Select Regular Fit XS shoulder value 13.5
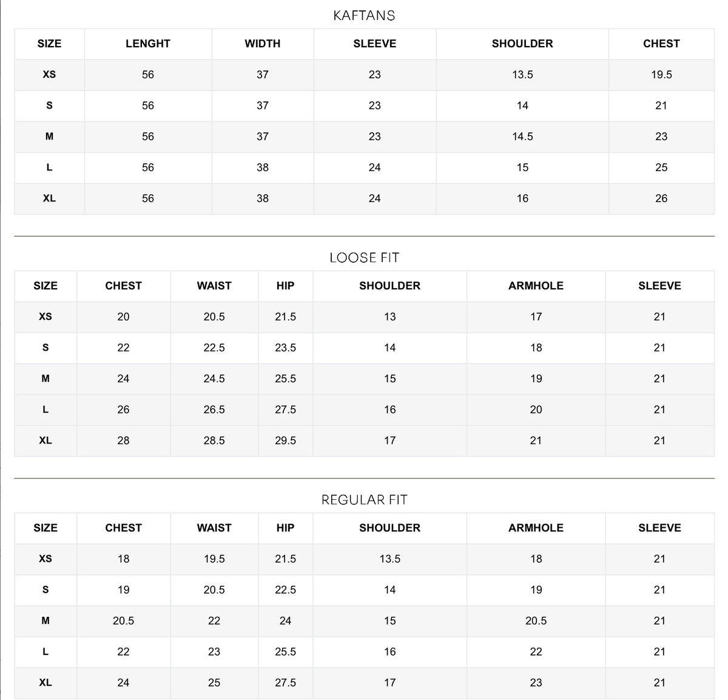Image resolution: width=728 pixels, height=700 pixels. click(389, 559)
